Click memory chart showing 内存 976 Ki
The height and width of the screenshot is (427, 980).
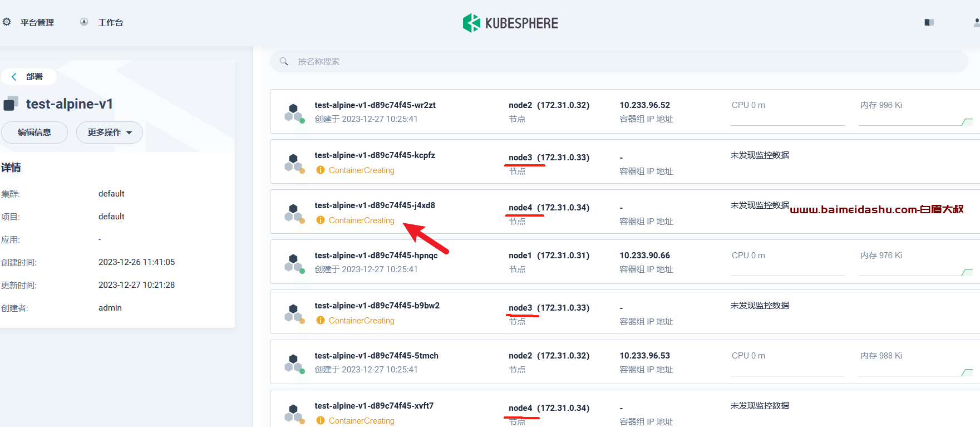point(915,263)
